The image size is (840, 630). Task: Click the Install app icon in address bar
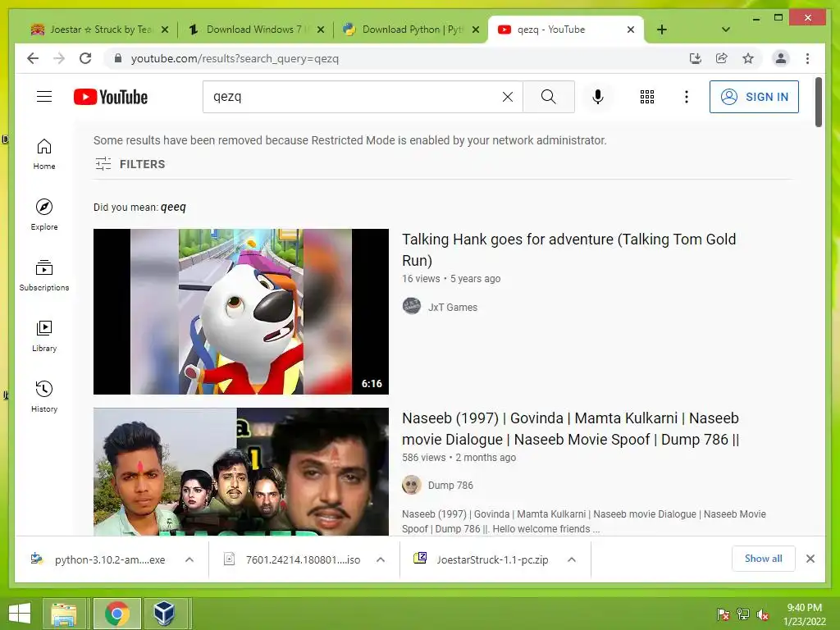pyautogui.click(x=696, y=58)
